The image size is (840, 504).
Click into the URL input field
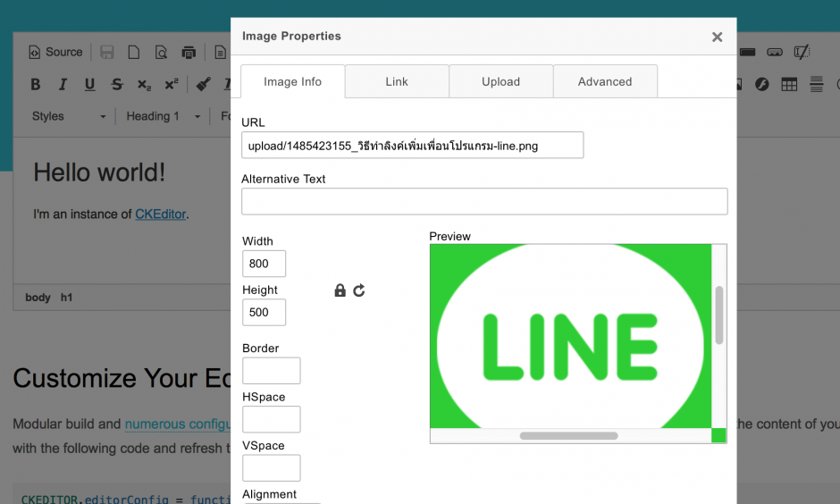(412, 145)
